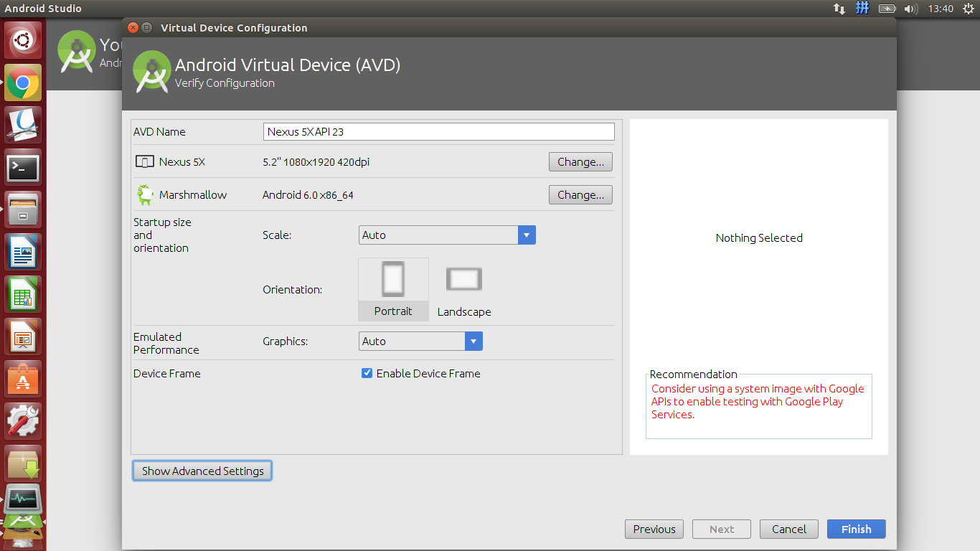Change the Nexus 5X device
The width and height of the screenshot is (980, 551).
pyautogui.click(x=580, y=162)
